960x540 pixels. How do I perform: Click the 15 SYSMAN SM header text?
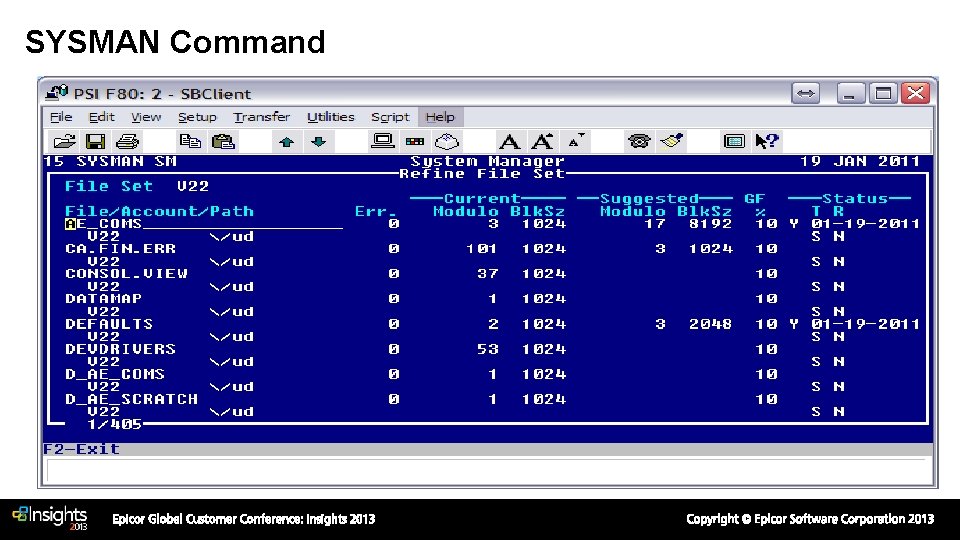point(110,161)
